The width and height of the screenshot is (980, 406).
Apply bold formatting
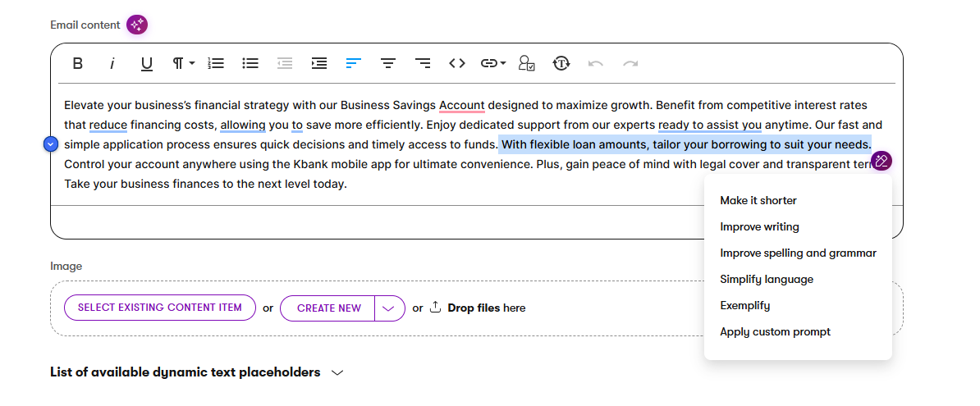77,64
